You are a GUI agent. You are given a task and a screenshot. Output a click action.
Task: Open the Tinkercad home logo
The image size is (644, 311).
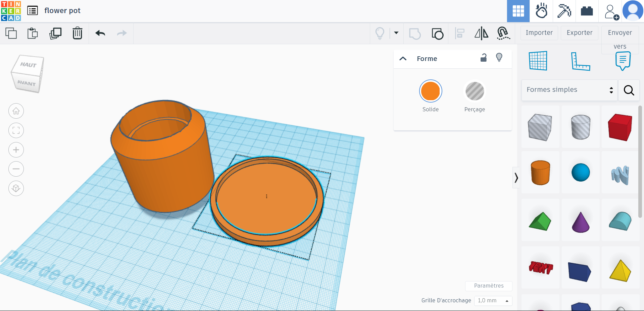[11, 11]
